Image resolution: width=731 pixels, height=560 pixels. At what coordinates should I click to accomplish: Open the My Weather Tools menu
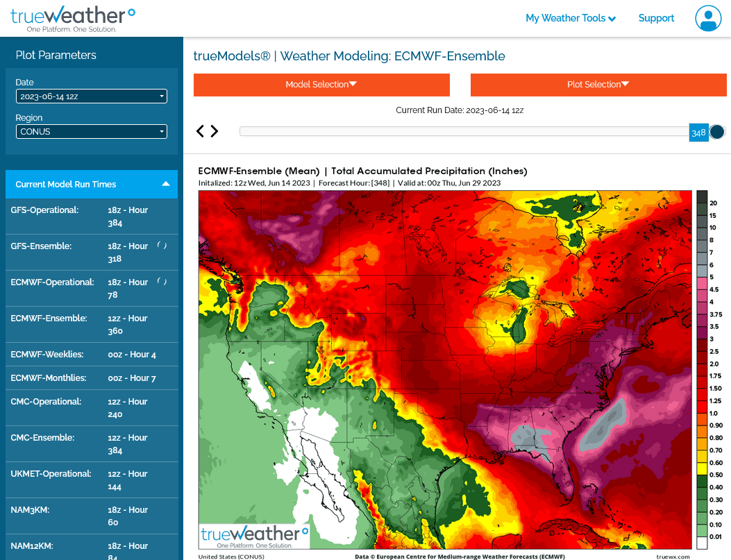(x=570, y=19)
